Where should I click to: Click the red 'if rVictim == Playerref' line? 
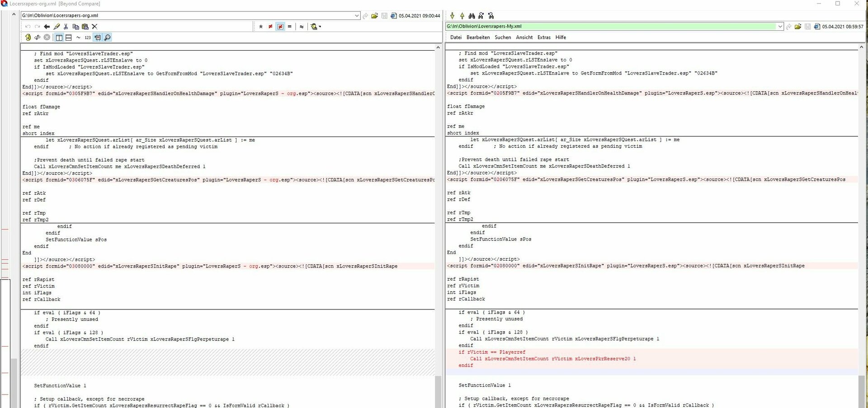tap(492, 352)
